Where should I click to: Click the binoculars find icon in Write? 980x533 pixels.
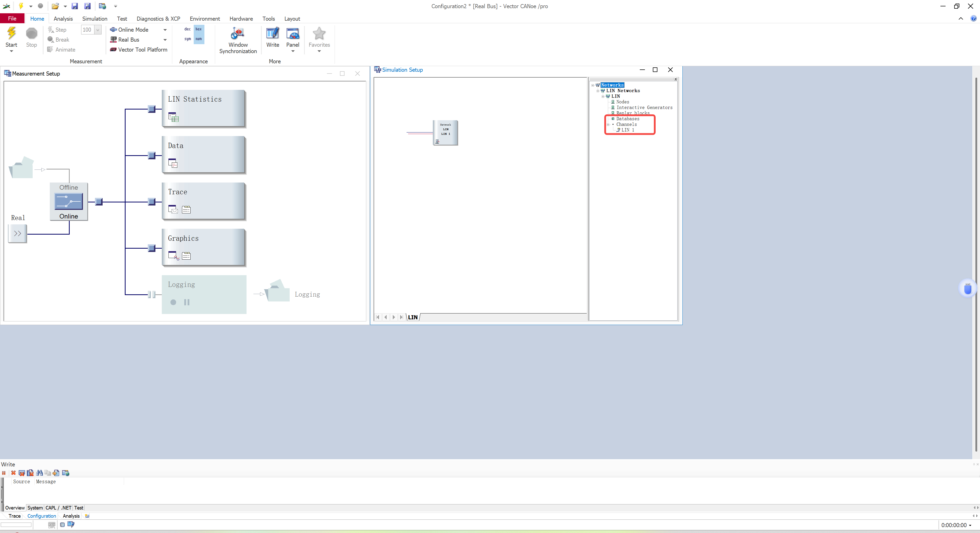[39, 473]
